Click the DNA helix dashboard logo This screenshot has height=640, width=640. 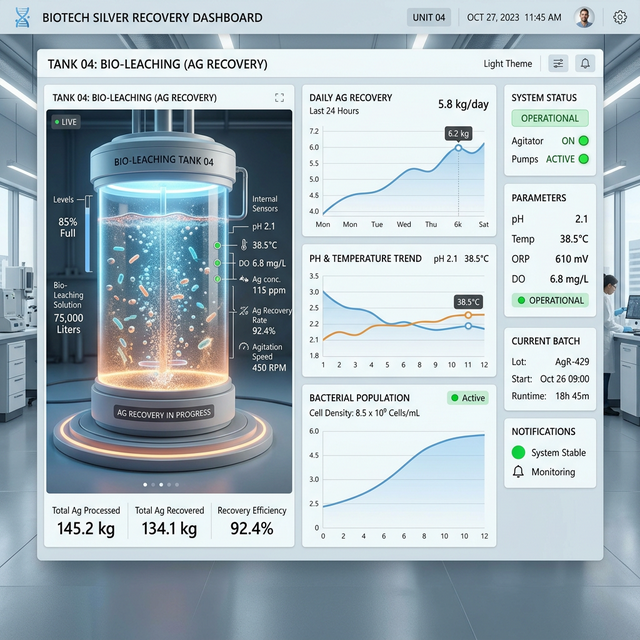click(22, 17)
